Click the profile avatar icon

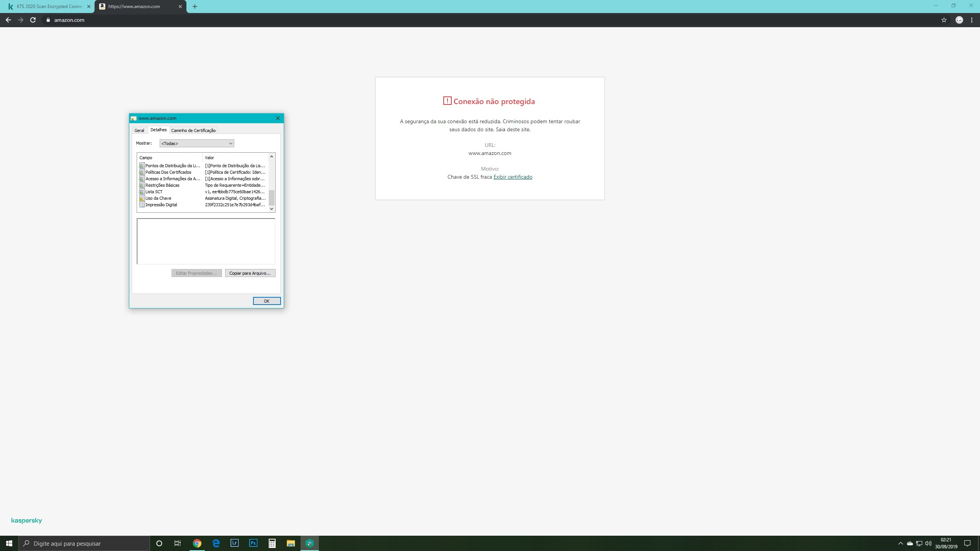(959, 20)
